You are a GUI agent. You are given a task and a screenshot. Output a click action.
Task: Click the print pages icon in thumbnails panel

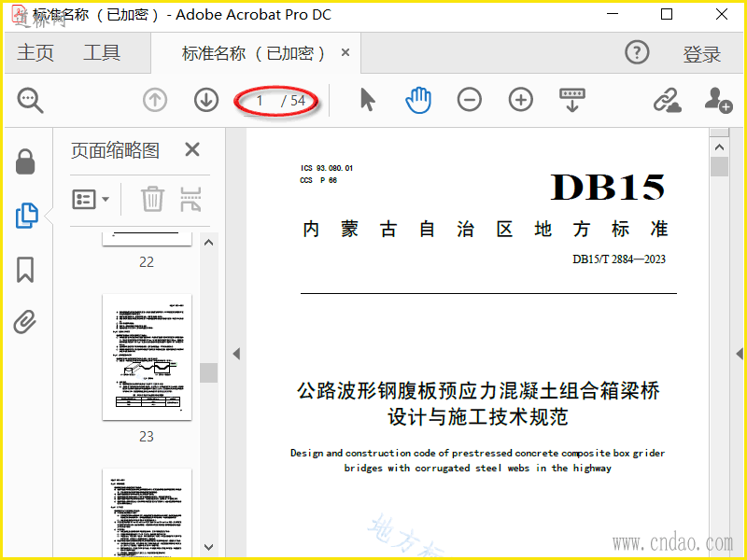pos(191,199)
